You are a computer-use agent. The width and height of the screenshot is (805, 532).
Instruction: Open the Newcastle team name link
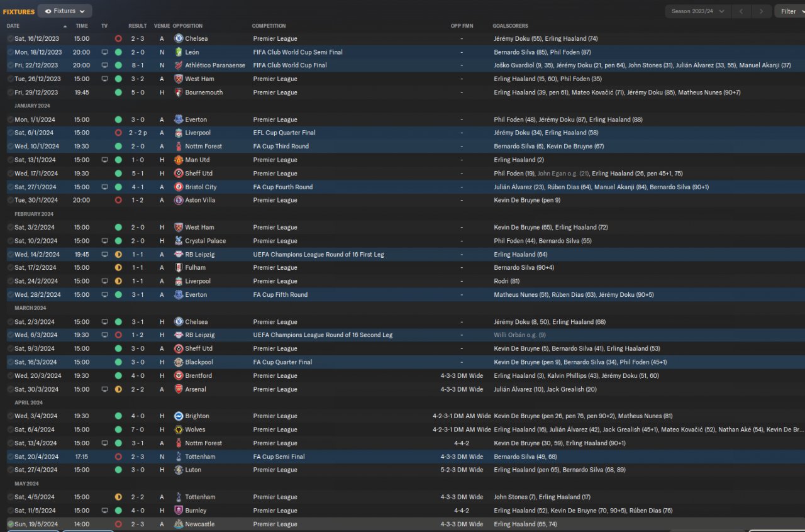click(200, 524)
